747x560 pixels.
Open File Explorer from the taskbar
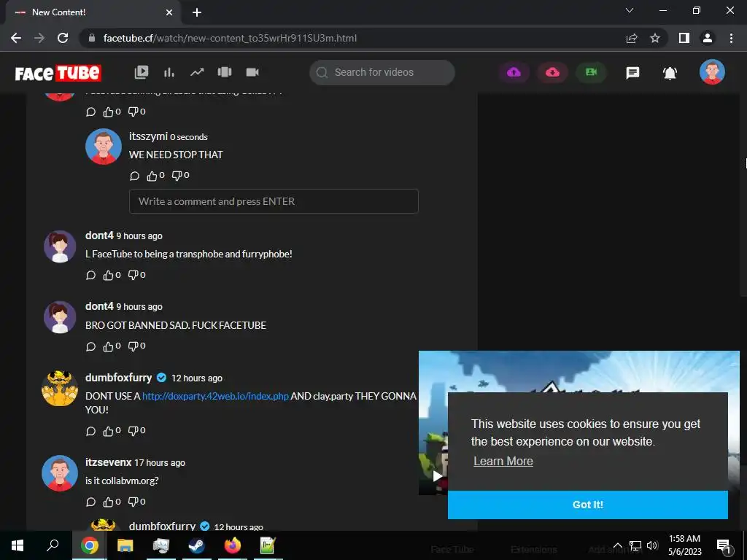[x=125, y=545]
